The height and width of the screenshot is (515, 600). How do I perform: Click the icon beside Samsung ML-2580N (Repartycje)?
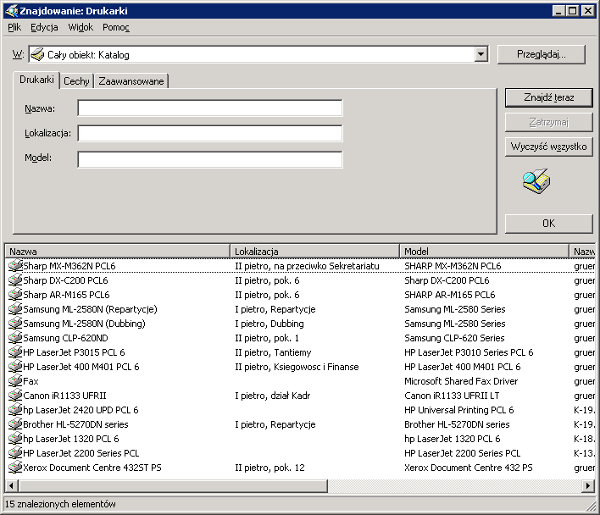pyautogui.click(x=15, y=309)
